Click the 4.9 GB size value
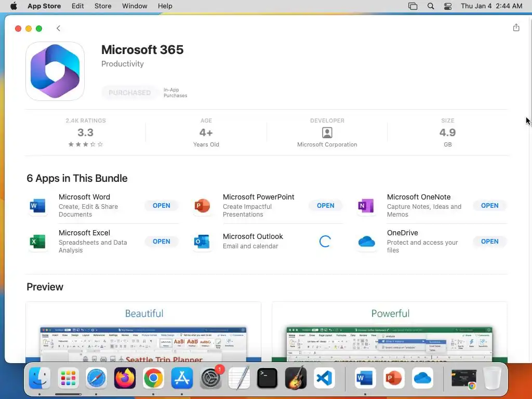This screenshot has width=532, height=399. (x=447, y=132)
